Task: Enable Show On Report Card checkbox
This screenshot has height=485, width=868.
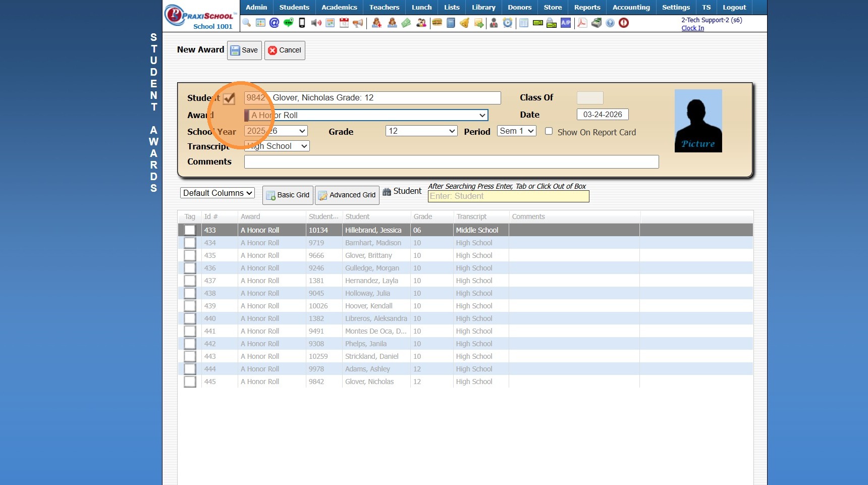Action: point(549,131)
